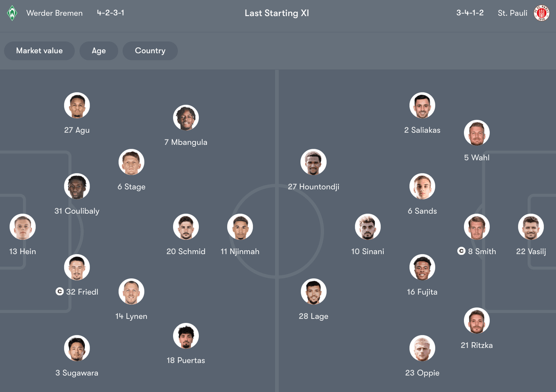The width and height of the screenshot is (556, 392).
Task: Click the Werder Bremen club crest
Action: pos(12,13)
